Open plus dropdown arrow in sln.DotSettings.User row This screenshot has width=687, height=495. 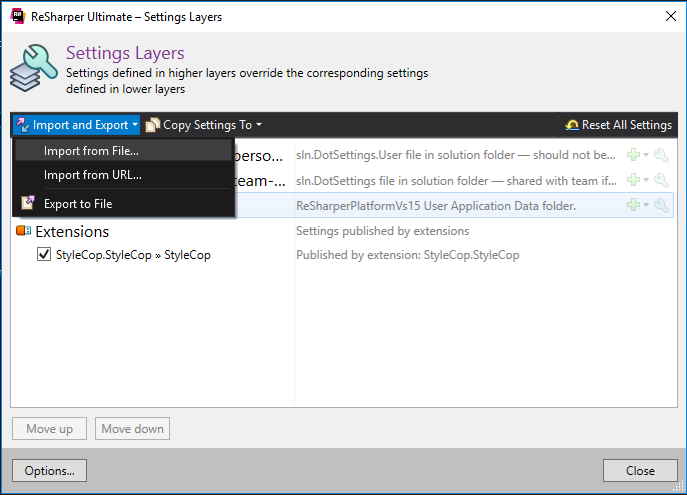(x=646, y=155)
